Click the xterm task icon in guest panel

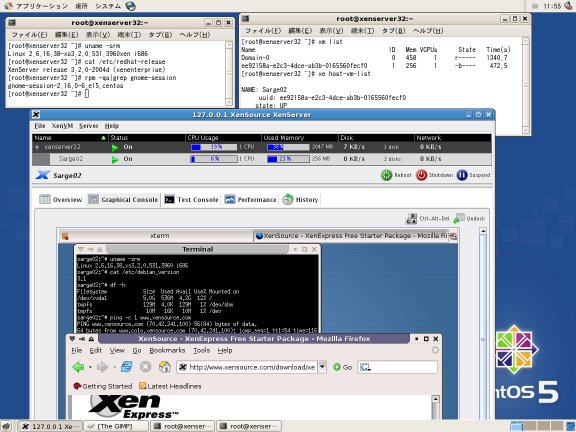65,236
